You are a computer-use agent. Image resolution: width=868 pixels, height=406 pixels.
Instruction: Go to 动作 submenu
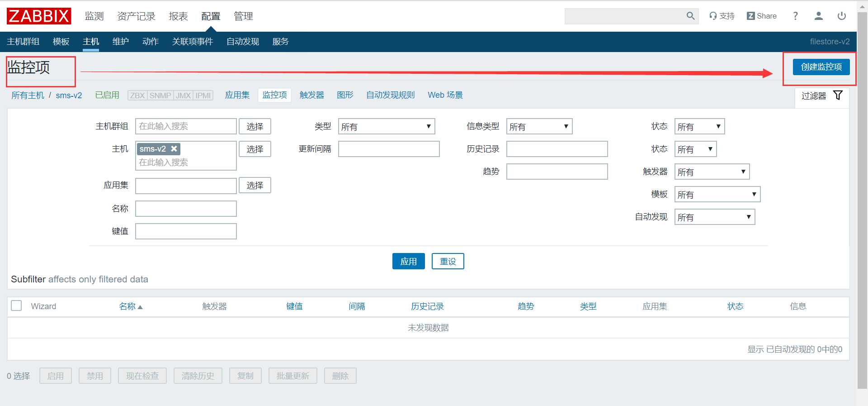coord(151,42)
